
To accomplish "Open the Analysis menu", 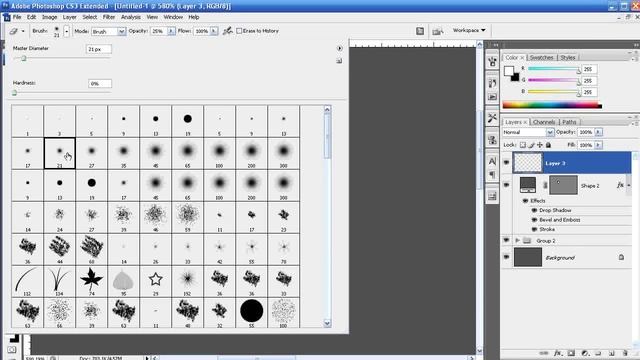I will click(131, 17).
